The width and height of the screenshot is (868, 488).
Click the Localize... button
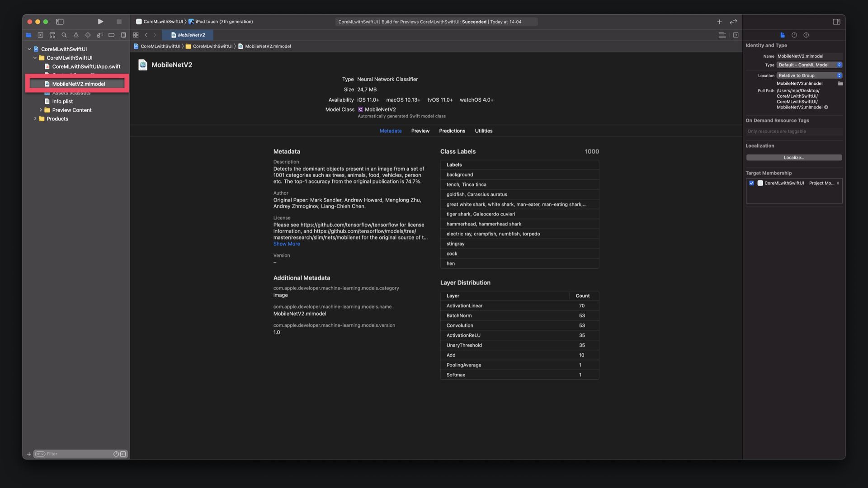click(x=794, y=158)
